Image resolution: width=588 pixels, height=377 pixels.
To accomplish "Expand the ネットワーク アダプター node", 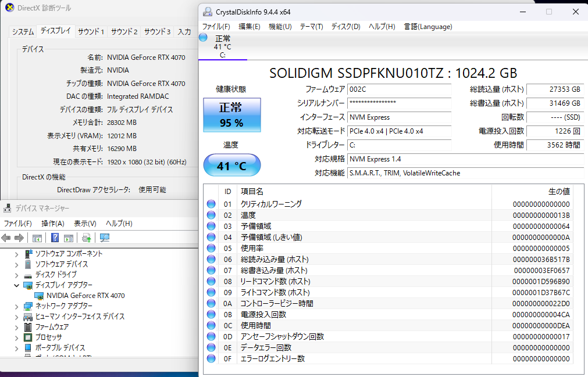I will 16,307.
